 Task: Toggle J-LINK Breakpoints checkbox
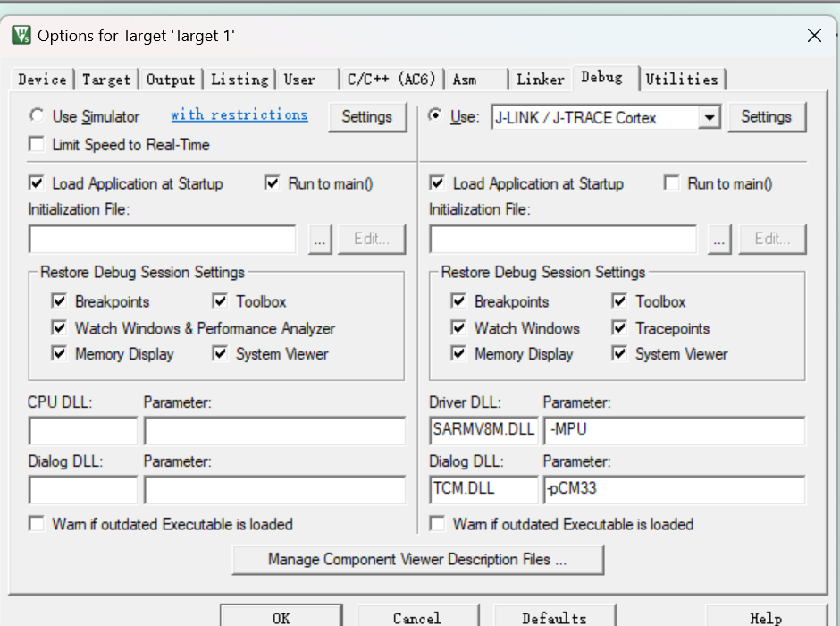[458, 301]
